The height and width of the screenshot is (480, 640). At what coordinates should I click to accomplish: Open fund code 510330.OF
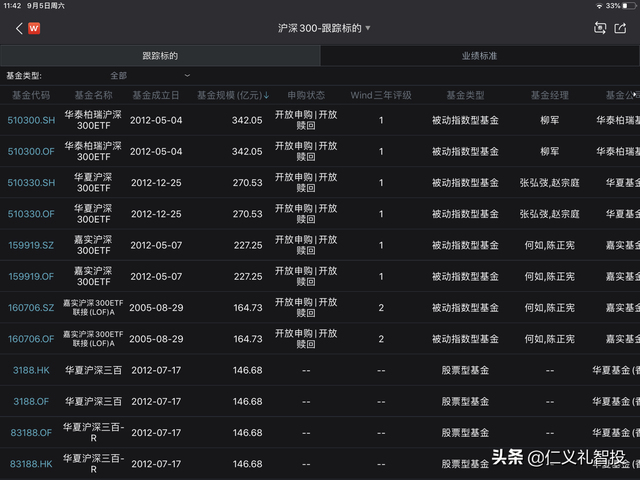(31, 214)
